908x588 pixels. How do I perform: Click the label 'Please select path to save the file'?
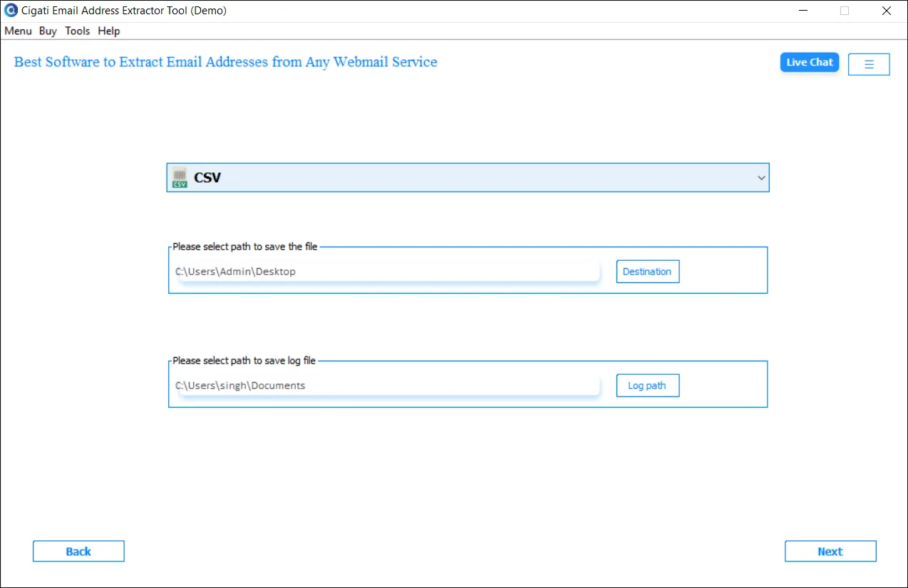click(245, 247)
